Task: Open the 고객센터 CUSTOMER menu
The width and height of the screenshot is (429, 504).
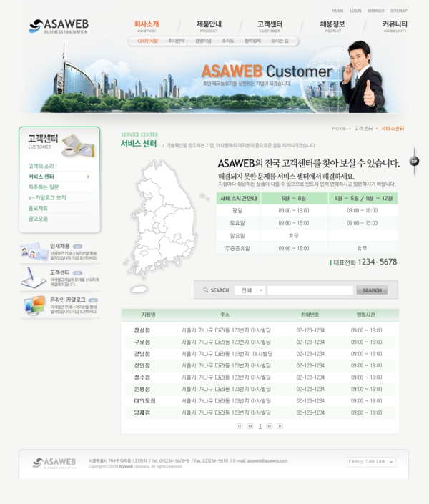Action: click(270, 26)
